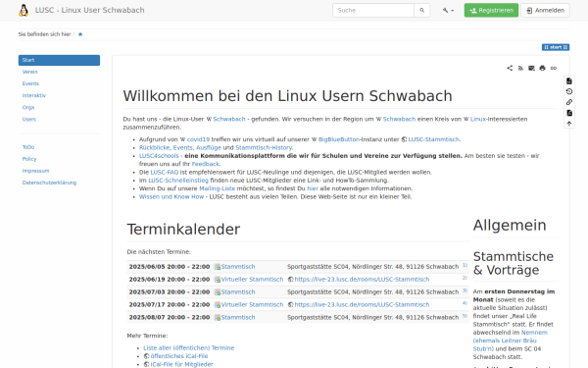Click the show page source icon
The height and width of the screenshot is (368, 588).
pyautogui.click(x=568, y=80)
